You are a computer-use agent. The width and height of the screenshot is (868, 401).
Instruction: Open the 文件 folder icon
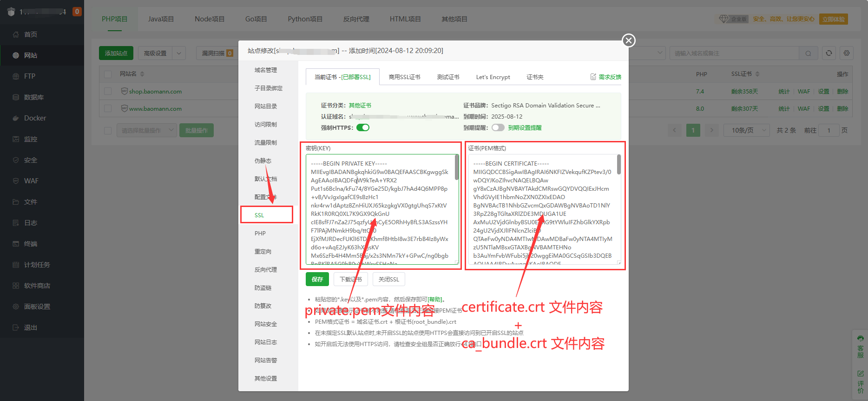16,202
